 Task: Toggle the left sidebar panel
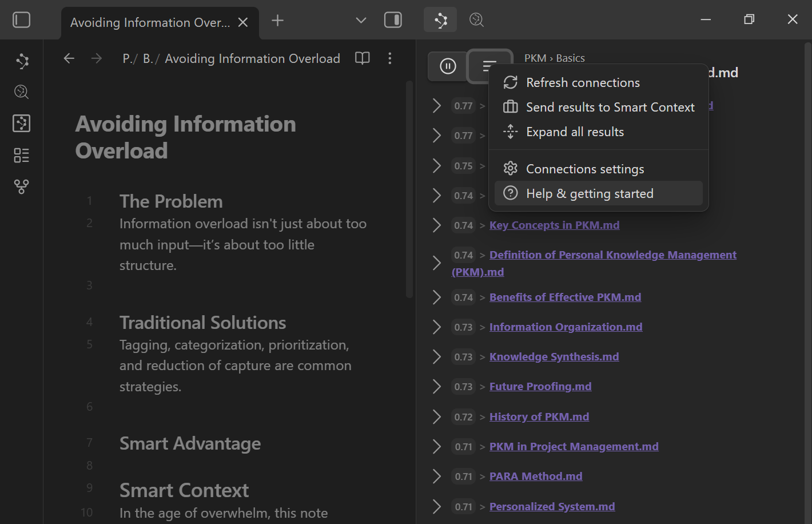(x=22, y=20)
